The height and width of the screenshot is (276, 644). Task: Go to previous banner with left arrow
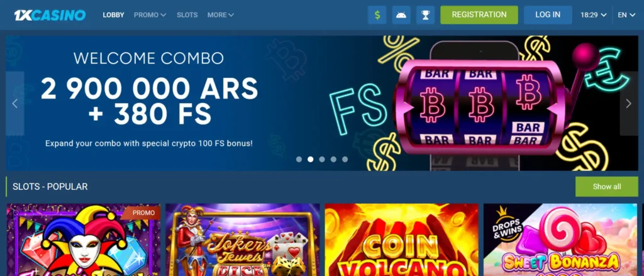click(15, 104)
